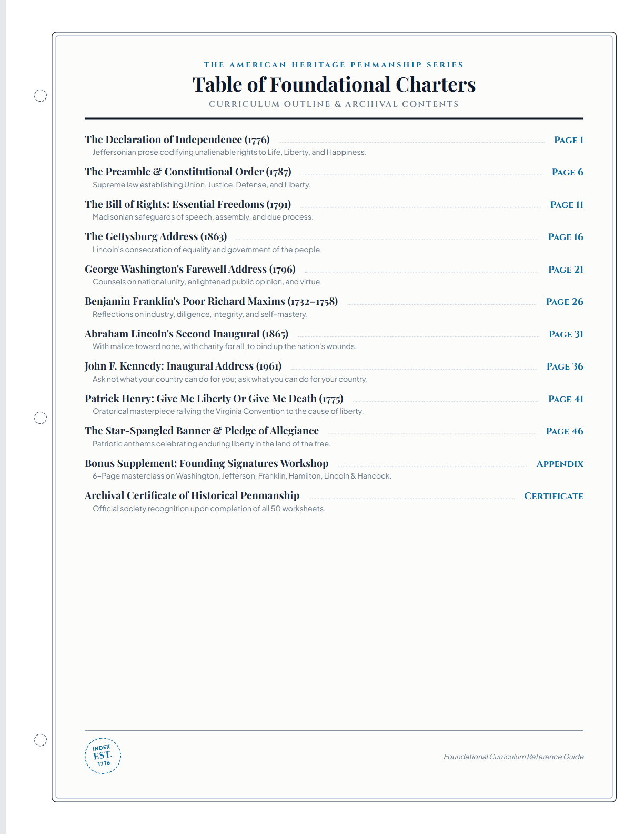This screenshot has height=834, width=644.
Task: Select 'Archival Certificate of Historical Penmanship' title
Action: (192, 495)
